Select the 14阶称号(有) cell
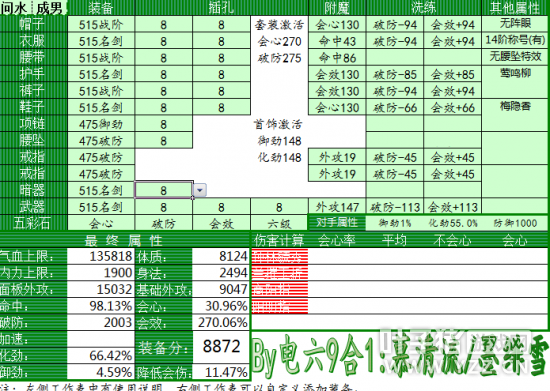This screenshot has width=550, height=391. click(x=515, y=40)
